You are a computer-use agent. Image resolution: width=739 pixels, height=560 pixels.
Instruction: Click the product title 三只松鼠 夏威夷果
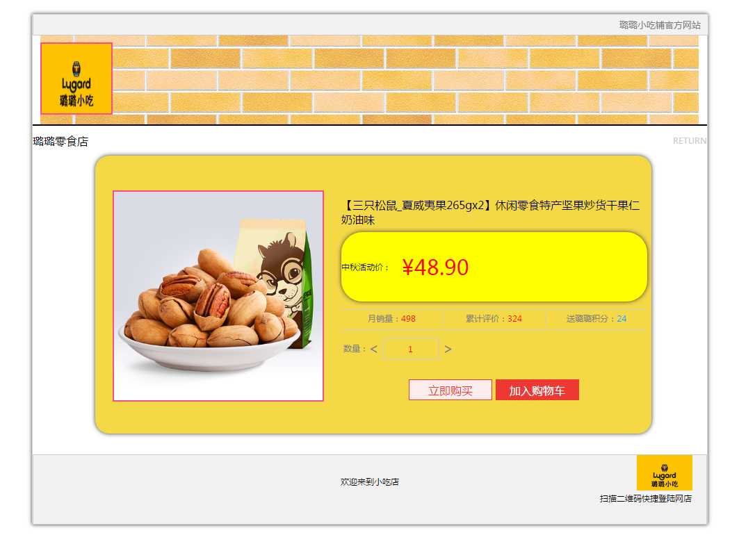(490, 213)
